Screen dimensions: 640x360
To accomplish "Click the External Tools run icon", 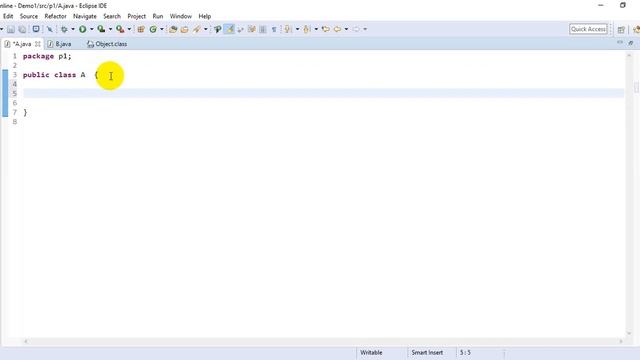I will 120,29.
